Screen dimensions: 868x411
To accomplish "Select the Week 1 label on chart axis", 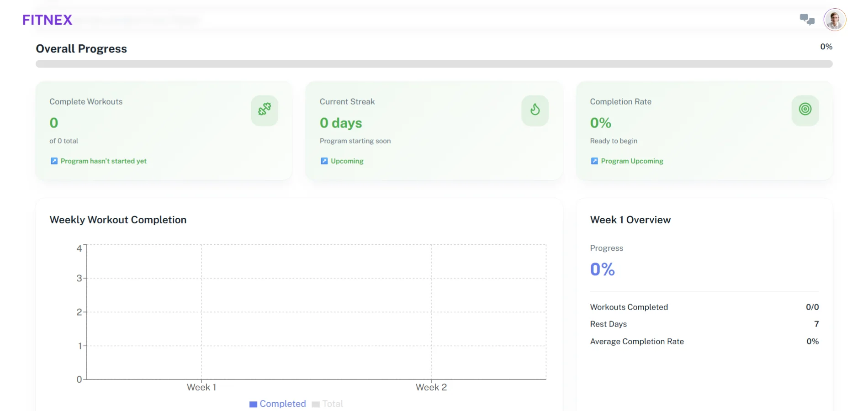I will (201, 387).
